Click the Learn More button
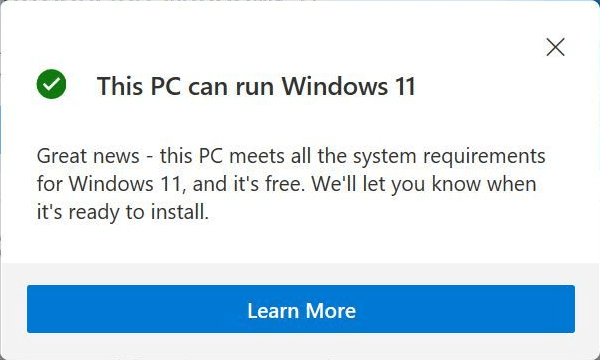Viewport: 600px width, 360px height. [301, 309]
